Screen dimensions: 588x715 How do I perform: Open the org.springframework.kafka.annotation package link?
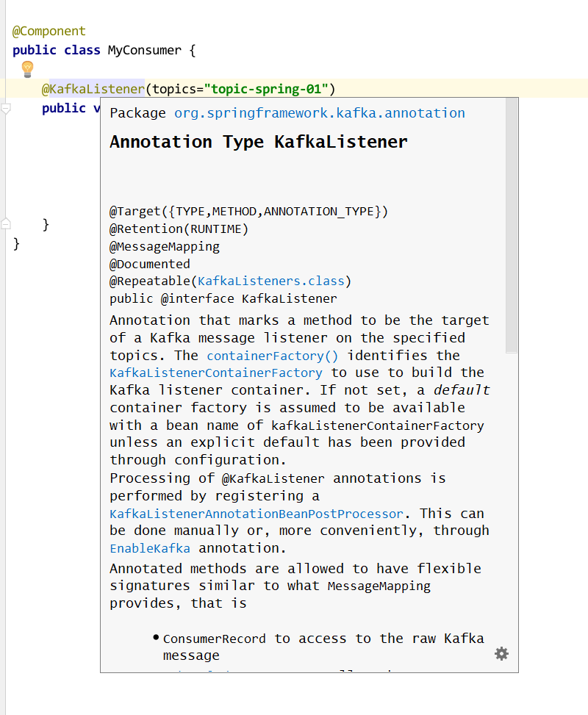[x=319, y=113]
